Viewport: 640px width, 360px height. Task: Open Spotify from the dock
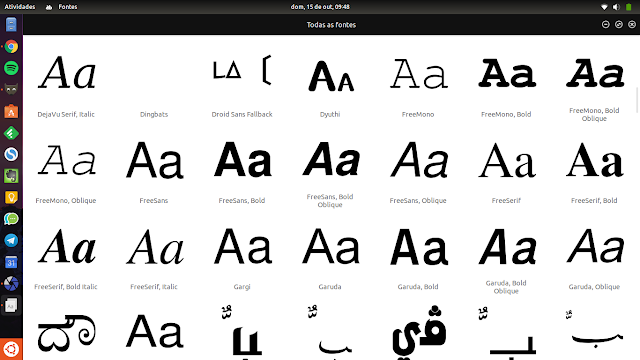click(11, 68)
